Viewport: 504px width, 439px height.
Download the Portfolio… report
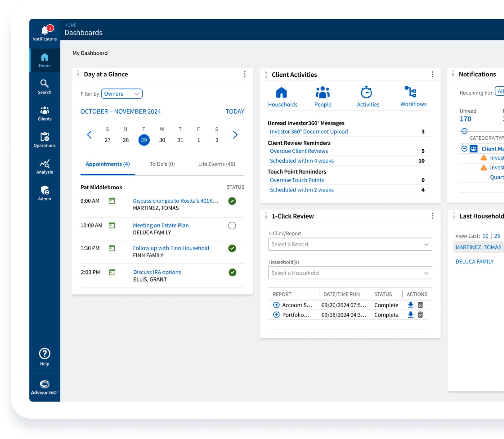pyautogui.click(x=410, y=315)
